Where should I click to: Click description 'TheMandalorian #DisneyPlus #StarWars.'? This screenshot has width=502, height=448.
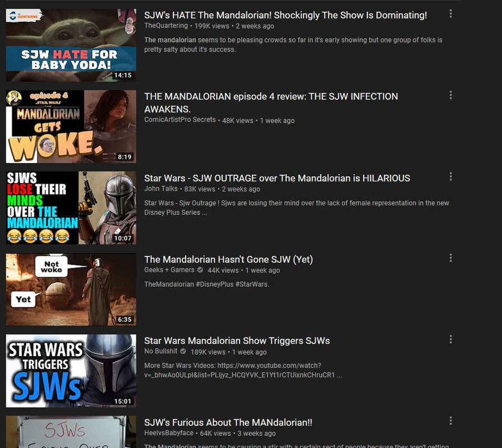tap(207, 284)
